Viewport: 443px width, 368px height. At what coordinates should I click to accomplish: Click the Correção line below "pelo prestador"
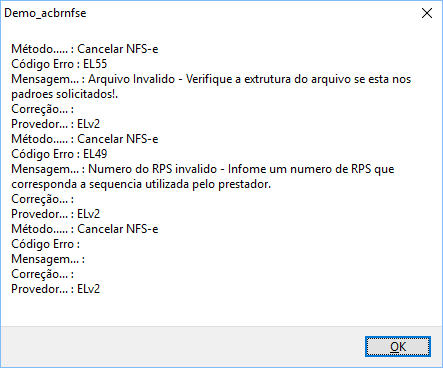[x=42, y=199]
